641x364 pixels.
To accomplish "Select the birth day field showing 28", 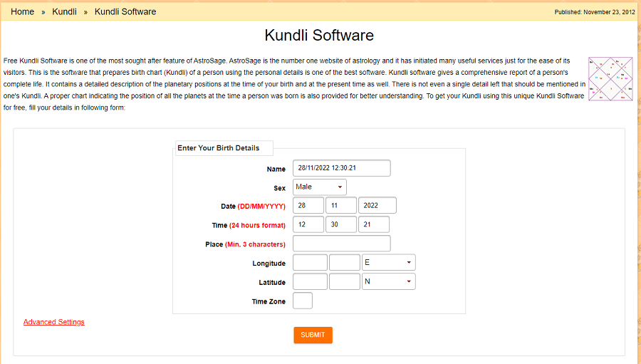I will pyautogui.click(x=308, y=205).
